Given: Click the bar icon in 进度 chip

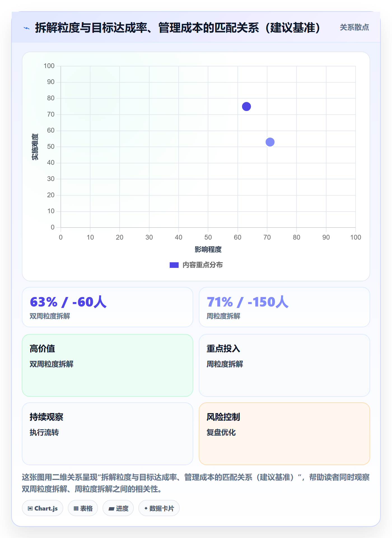Looking at the screenshot, I should coord(111,509).
